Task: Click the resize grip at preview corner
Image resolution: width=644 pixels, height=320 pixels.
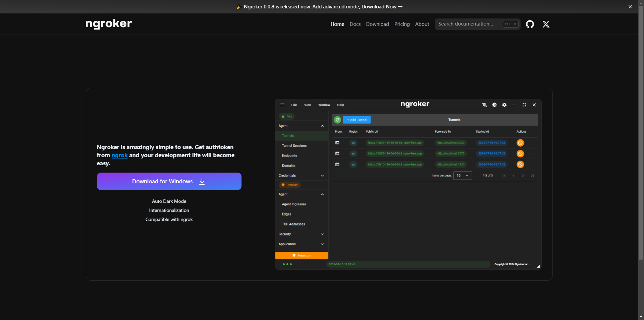Action: click(538, 267)
